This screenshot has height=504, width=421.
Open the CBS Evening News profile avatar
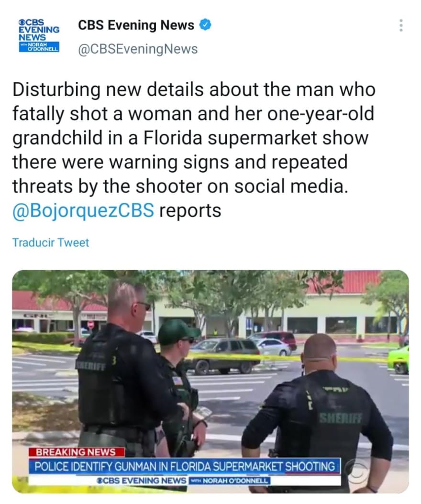click(x=39, y=35)
